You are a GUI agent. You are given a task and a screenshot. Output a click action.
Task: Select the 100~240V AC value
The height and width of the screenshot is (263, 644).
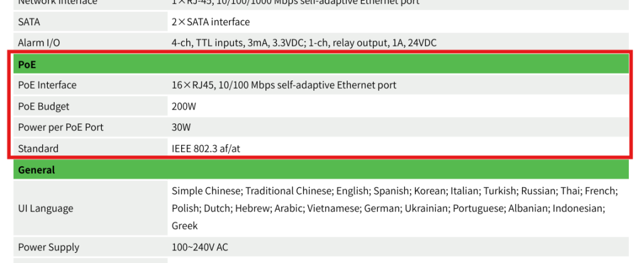200,247
